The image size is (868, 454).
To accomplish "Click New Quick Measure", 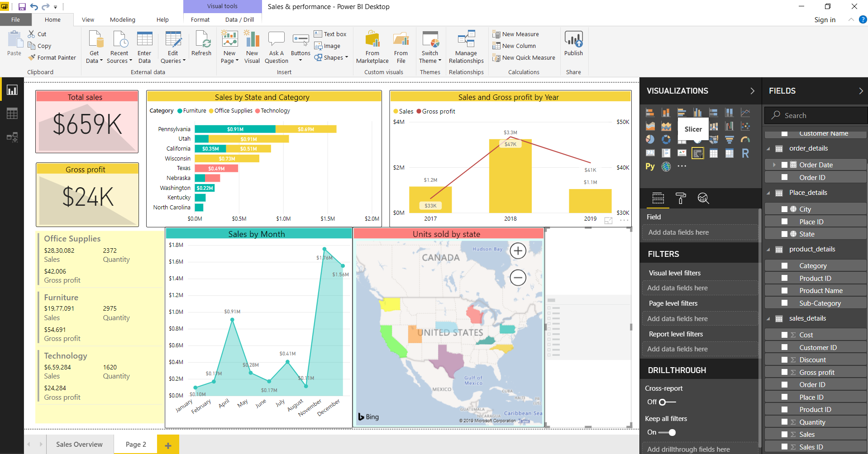I will coord(524,57).
